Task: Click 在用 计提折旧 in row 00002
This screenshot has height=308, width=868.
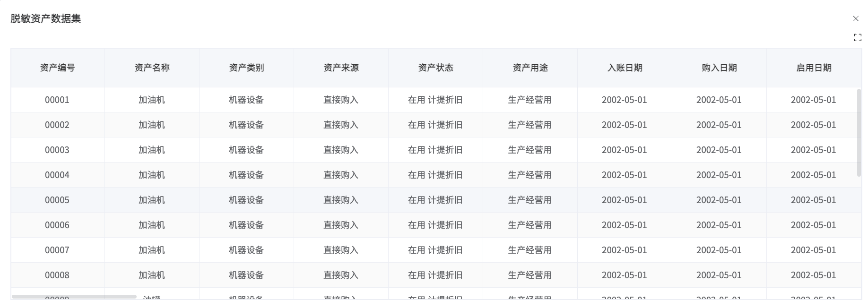Action: (435, 125)
